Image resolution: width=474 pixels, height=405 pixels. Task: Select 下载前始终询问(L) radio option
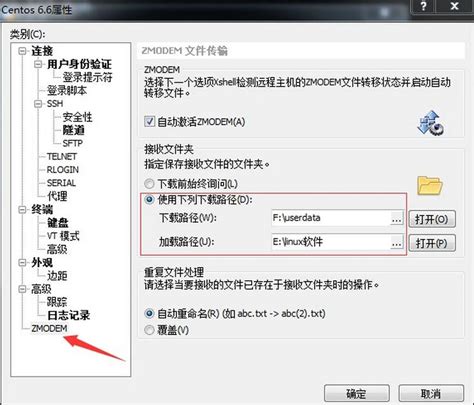[x=149, y=184]
